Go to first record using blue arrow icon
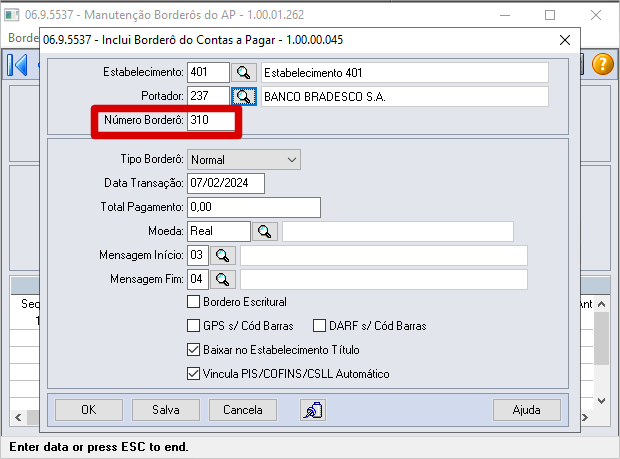This screenshot has height=459, width=620. (x=17, y=65)
